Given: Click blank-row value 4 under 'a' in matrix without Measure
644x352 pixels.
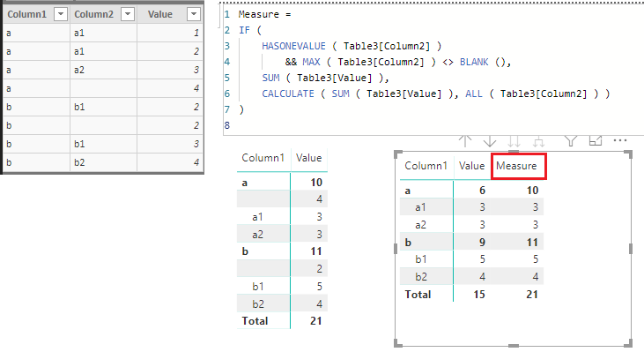Looking at the screenshot, I should [319, 199].
